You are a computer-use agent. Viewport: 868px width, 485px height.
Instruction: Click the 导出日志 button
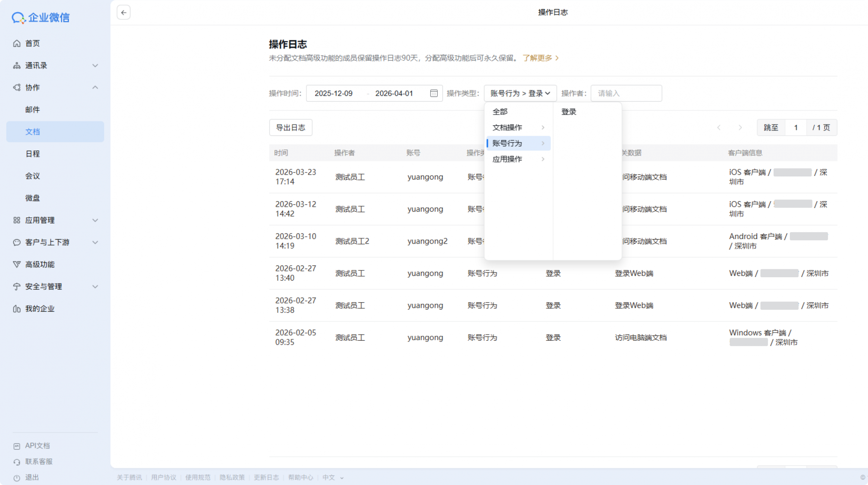point(291,128)
